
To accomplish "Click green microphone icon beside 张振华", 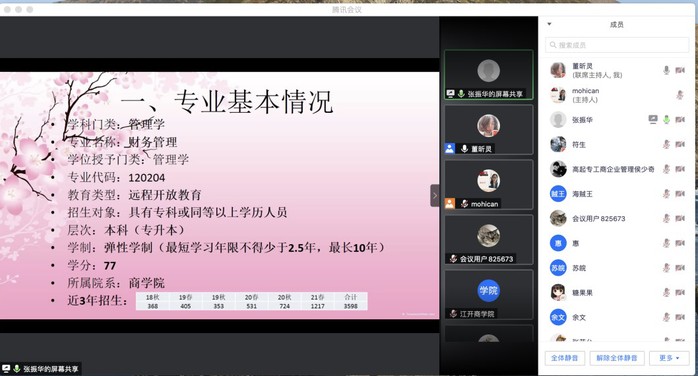I will pyautogui.click(x=666, y=119).
